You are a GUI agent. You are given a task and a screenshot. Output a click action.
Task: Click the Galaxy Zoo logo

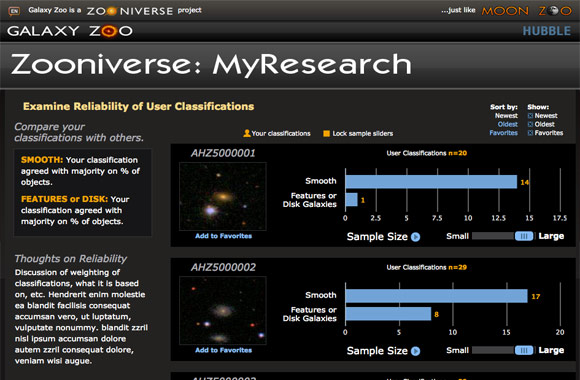pyautogui.click(x=70, y=31)
